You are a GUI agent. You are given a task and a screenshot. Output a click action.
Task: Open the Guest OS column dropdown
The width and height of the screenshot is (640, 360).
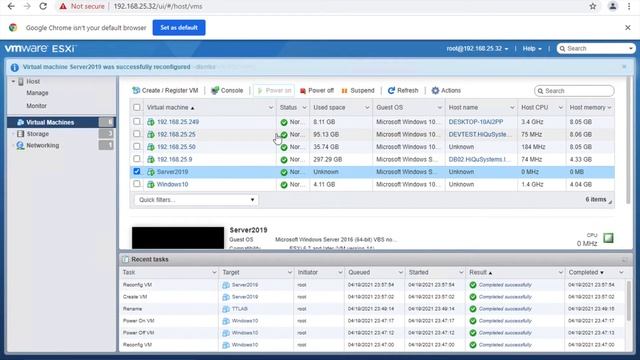click(440, 108)
